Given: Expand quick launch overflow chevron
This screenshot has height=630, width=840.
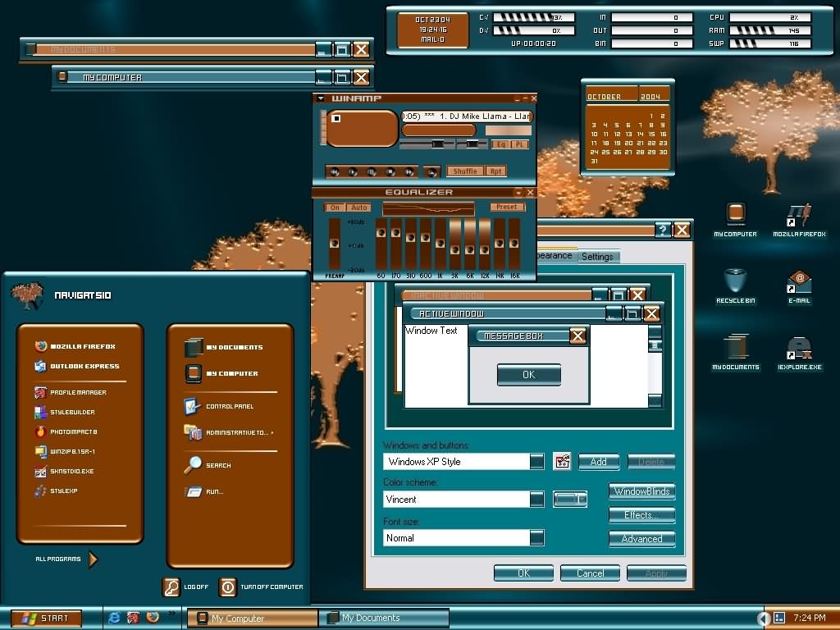Looking at the screenshot, I should [172, 614].
